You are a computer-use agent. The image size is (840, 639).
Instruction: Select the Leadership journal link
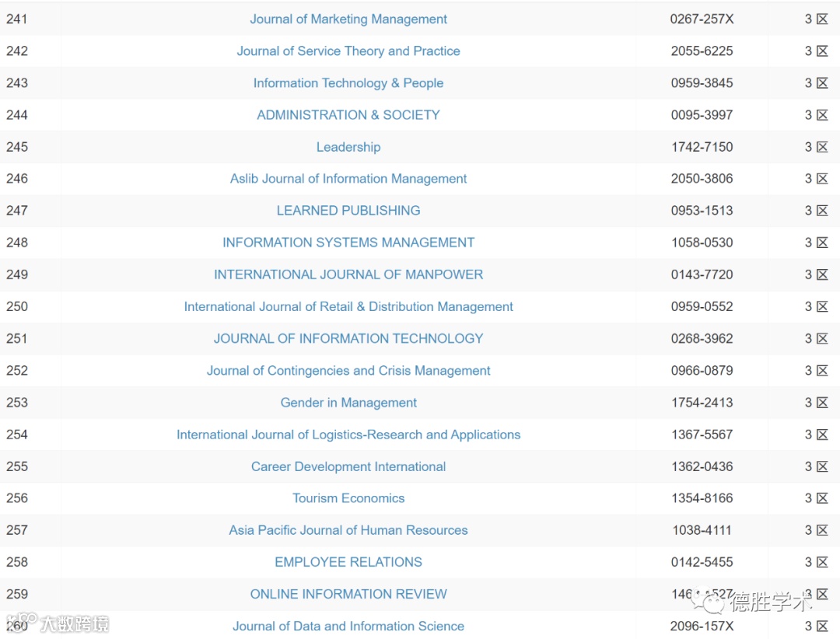[348, 147]
